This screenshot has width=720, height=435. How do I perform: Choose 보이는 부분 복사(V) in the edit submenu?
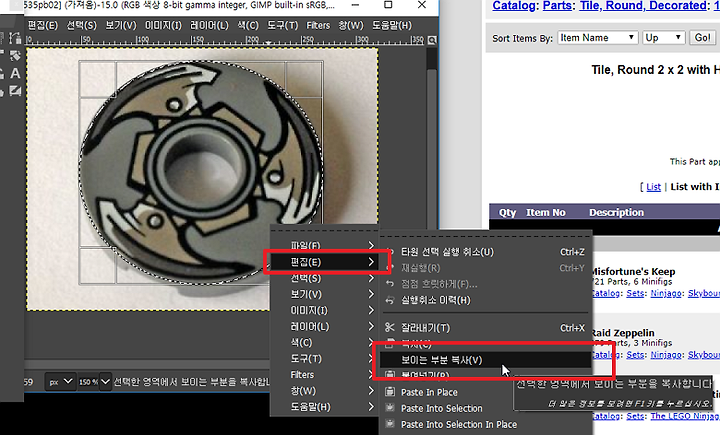click(x=486, y=360)
